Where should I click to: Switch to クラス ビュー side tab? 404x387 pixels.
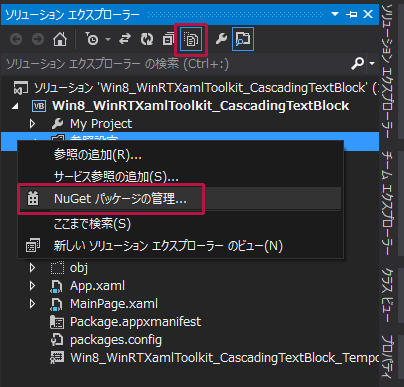point(388,295)
